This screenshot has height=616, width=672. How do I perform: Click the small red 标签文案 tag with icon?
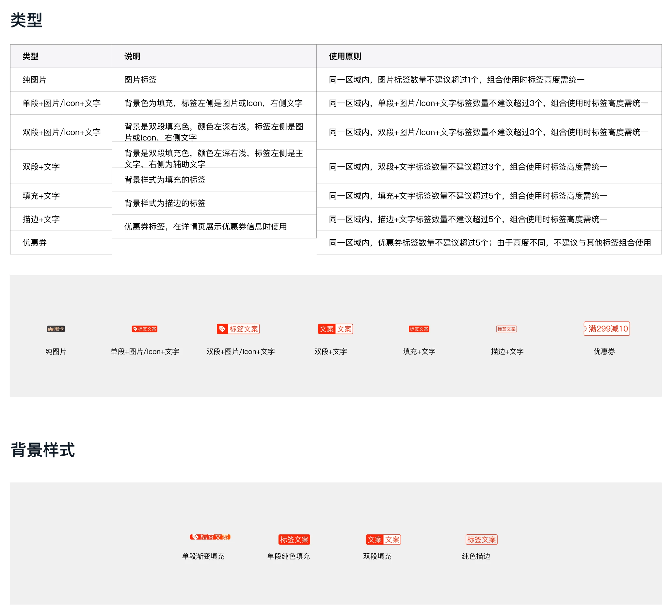(x=145, y=329)
